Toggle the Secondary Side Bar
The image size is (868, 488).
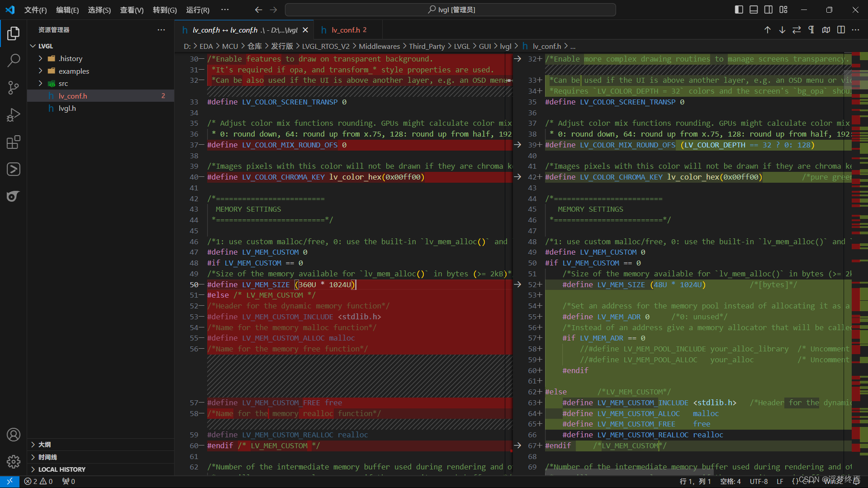pos(768,9)
